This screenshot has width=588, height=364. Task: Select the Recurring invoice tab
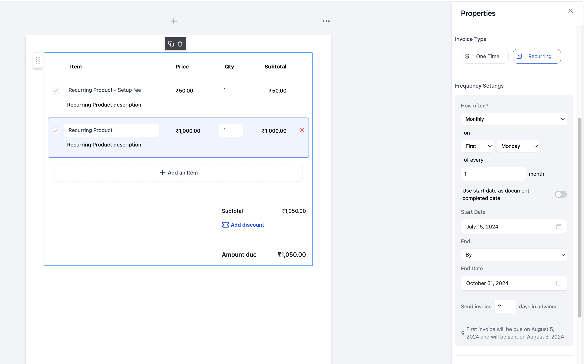pos(536,56)
